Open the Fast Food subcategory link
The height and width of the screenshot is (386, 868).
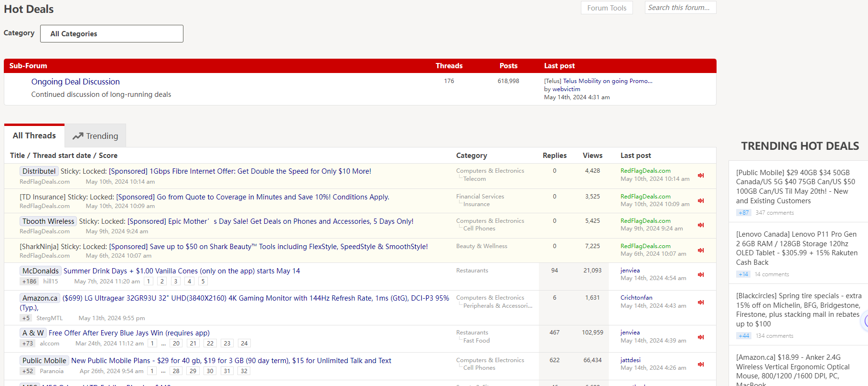[476, 341]
